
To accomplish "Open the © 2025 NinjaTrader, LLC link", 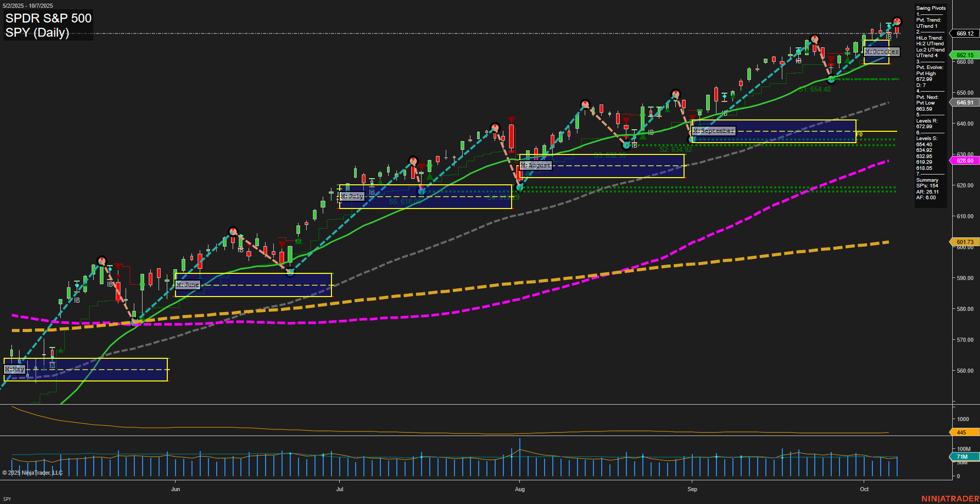I will [x=32, y=472].
